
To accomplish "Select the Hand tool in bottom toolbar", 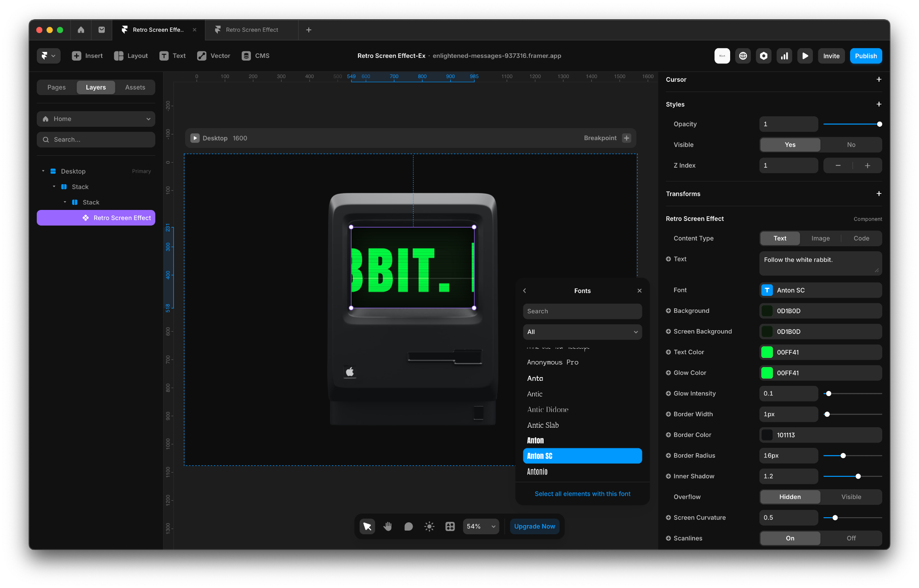I will tap(388, 526).
